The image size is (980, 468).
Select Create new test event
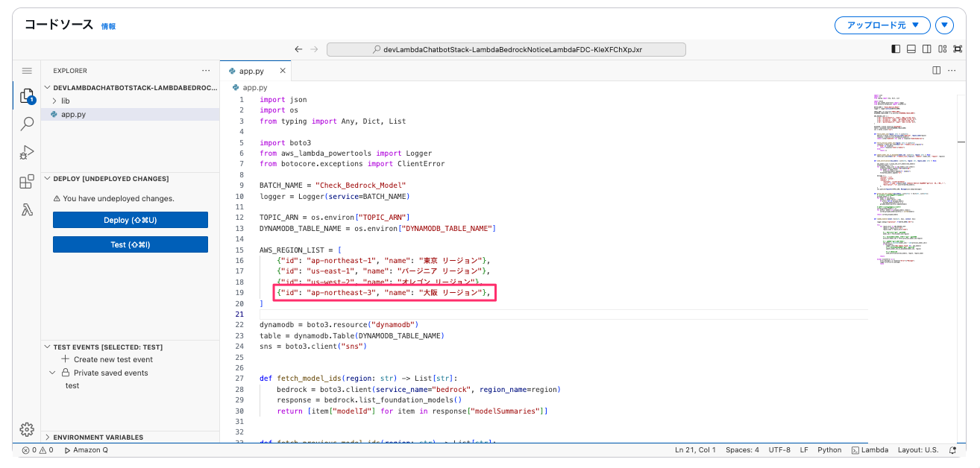tap(131, 359)
